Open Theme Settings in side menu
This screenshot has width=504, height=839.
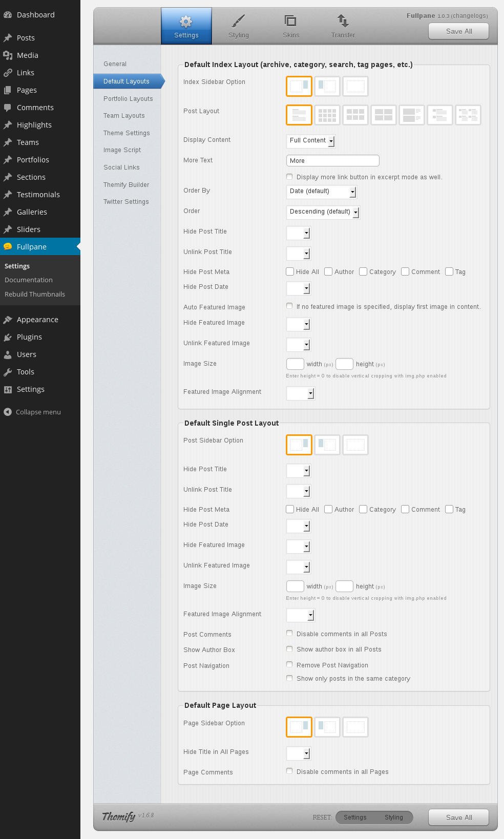[127, 133]
